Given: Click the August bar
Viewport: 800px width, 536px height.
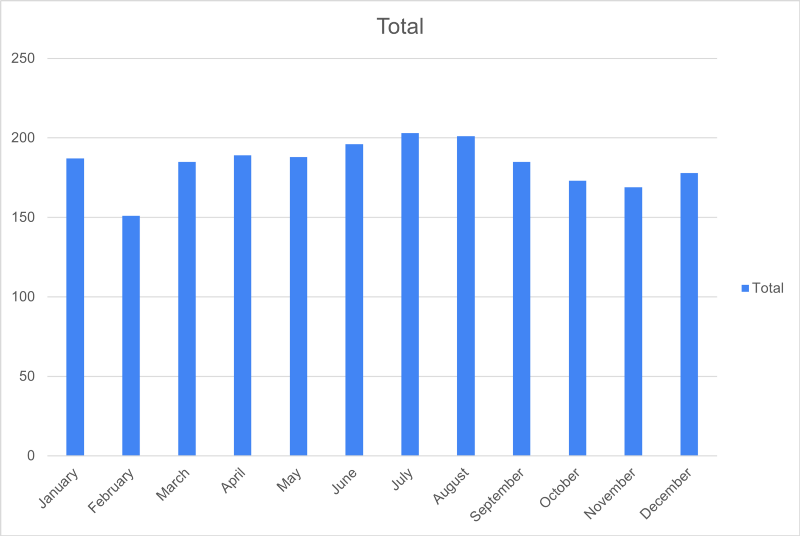Looking at the screenshot, I should [x=466, y=296].
